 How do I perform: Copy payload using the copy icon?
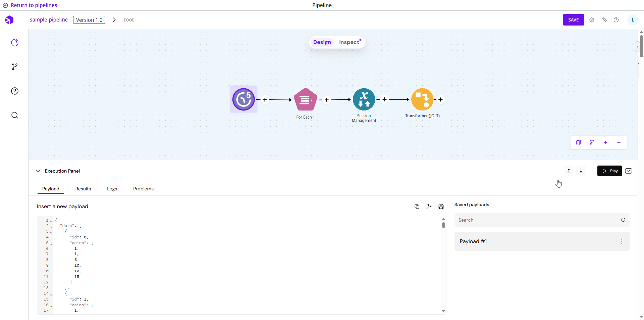pos(417,207)
